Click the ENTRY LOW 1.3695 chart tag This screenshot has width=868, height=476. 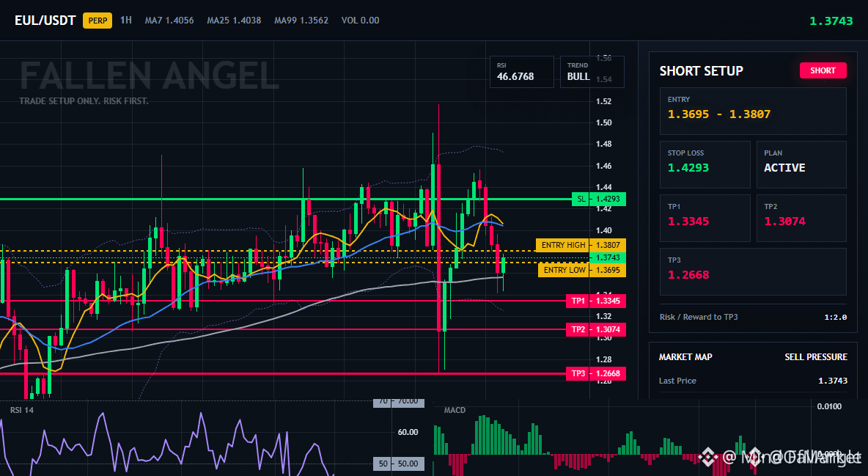[x=582, y=270]
